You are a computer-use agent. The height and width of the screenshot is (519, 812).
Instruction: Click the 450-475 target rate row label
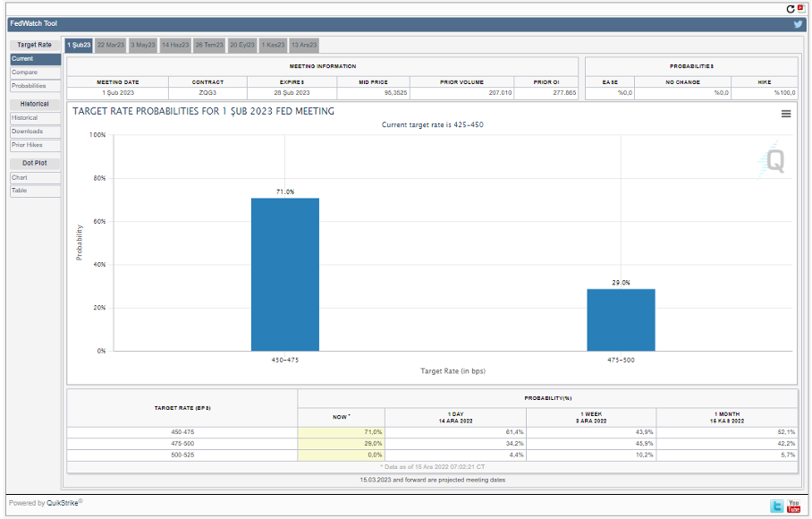tap(182, 432)
